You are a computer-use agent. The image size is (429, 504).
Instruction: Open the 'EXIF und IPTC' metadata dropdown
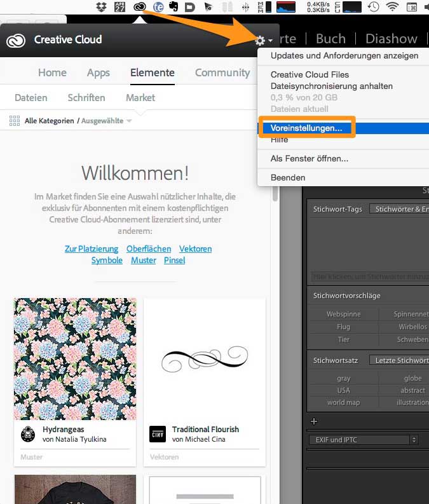[x=364, y=440]
